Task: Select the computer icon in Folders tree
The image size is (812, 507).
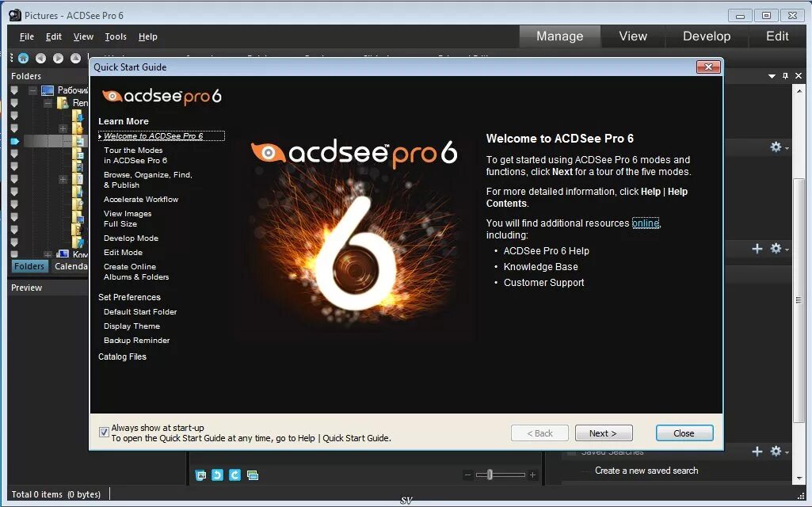Action: coord(63,253)
